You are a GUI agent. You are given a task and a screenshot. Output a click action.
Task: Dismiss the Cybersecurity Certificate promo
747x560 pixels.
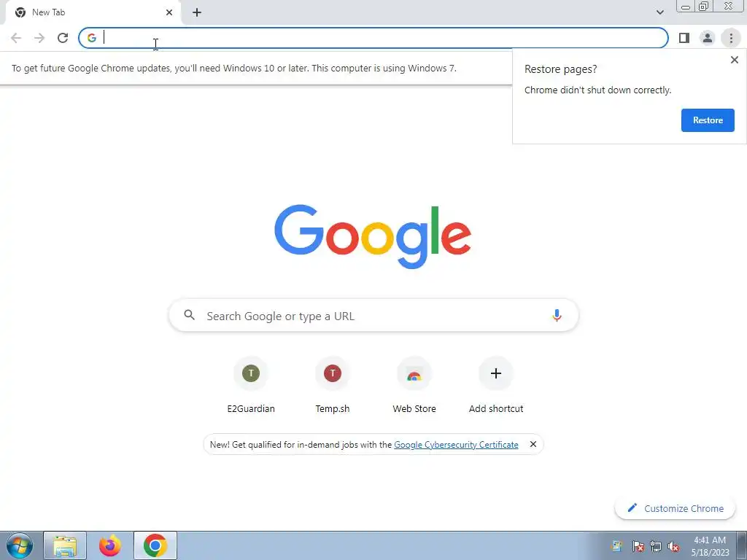pos(533,444)
